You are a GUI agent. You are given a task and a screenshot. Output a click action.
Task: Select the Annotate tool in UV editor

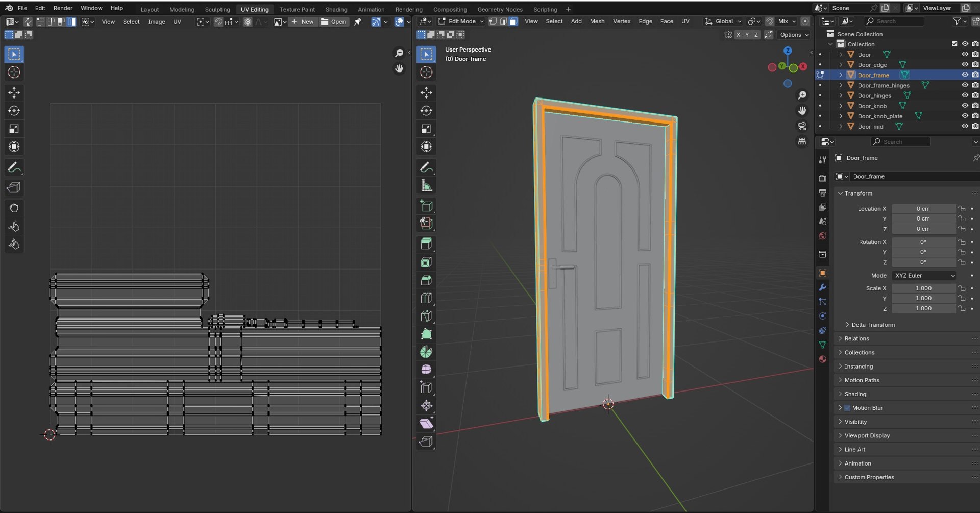pos(14,167)
